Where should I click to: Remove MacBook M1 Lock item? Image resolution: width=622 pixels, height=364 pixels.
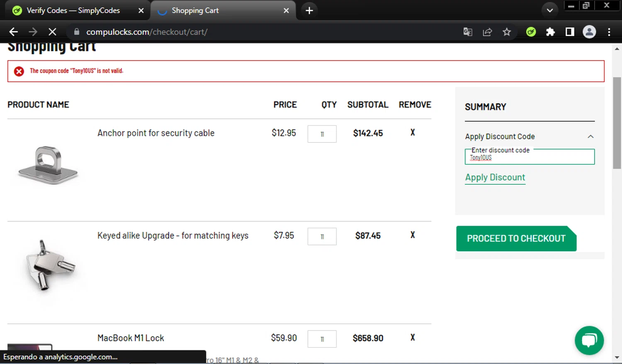(413, 337)
